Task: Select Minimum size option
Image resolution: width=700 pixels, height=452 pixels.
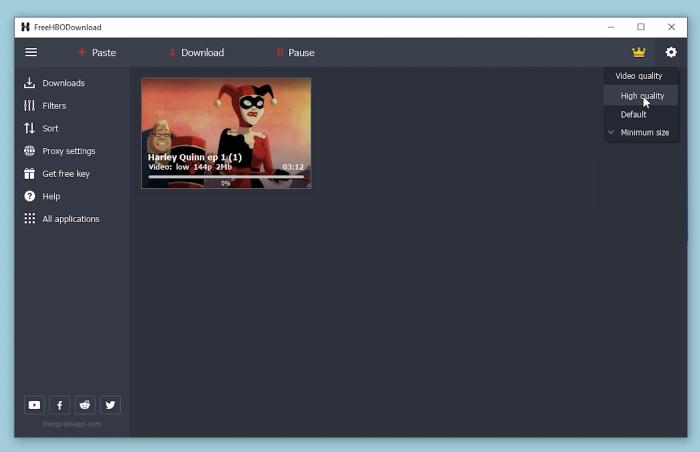Action: pos(642,133)
